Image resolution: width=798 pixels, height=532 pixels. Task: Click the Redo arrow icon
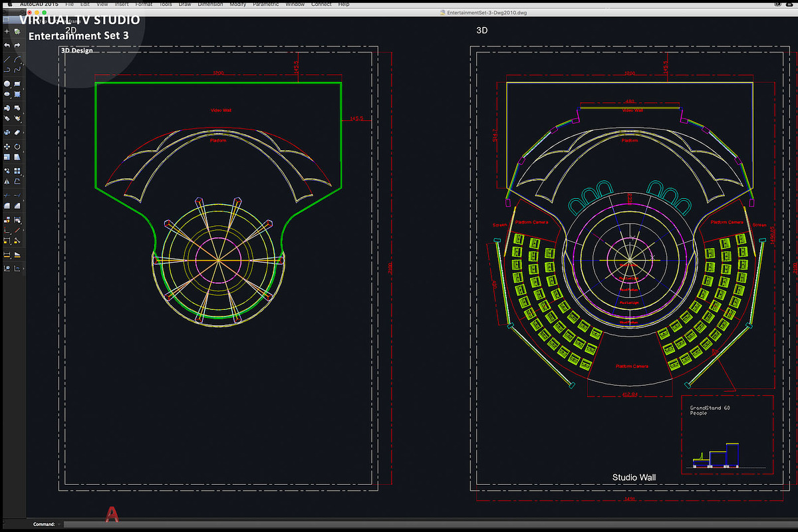click(x=17, y=45)
